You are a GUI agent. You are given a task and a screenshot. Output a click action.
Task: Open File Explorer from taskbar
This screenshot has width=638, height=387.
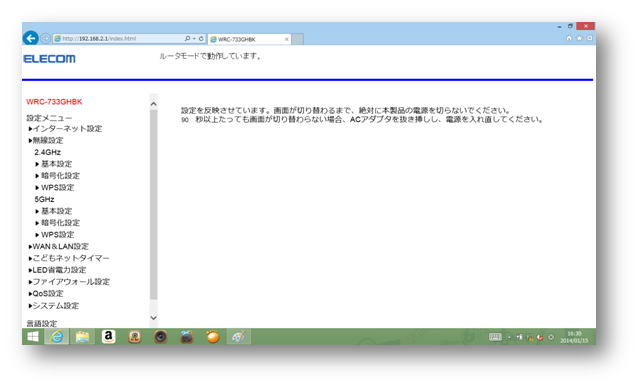(x=82, y=337)
